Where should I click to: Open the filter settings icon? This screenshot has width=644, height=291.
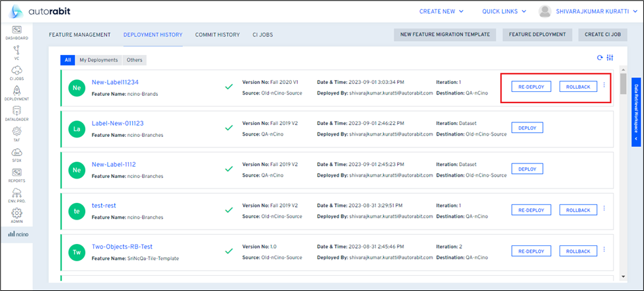point(610,58)
